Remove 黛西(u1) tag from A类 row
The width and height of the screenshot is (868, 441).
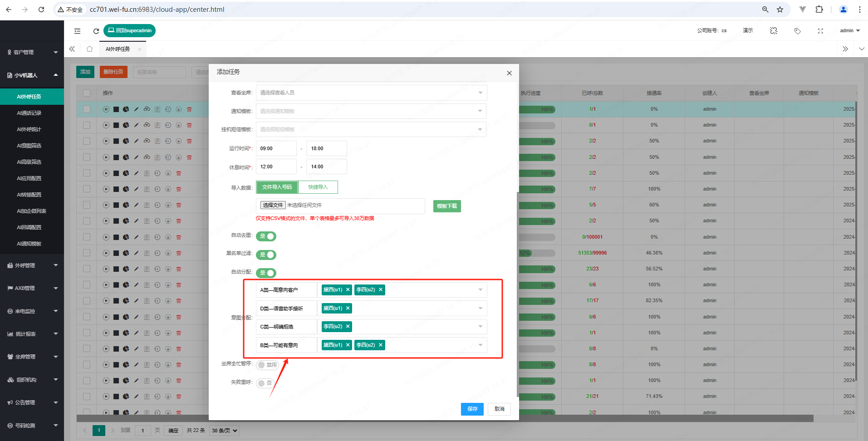(348, 290)
